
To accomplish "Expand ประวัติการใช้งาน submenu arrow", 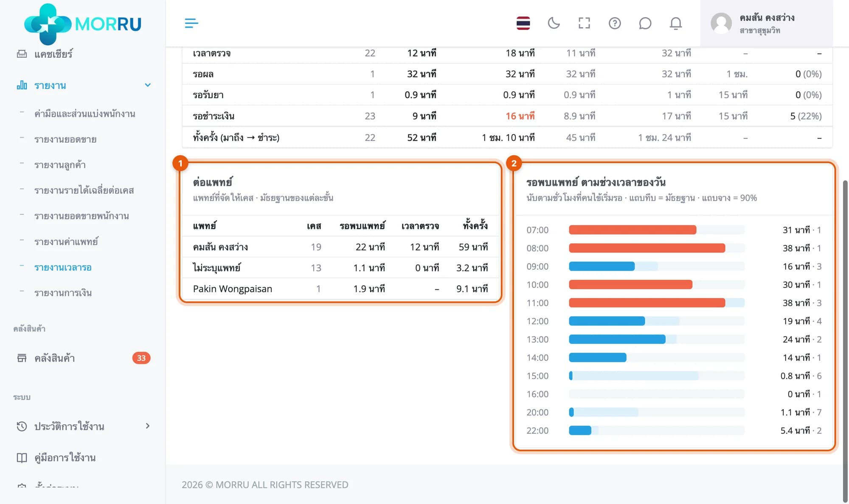I will pyautogui.click(x=148, y=426).
